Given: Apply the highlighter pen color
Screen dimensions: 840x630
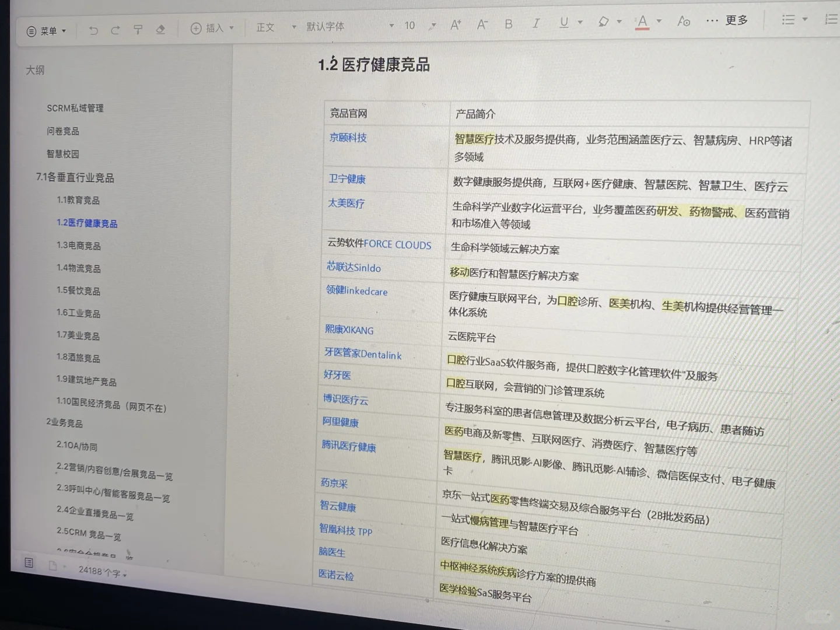Looking at the screenshot, I should point(604,22).
